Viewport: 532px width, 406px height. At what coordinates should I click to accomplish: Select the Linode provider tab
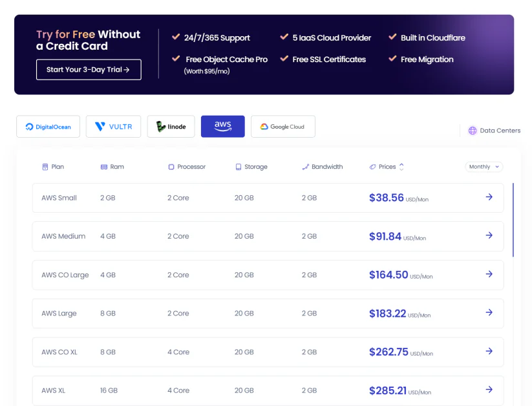(x=171, y=127)
